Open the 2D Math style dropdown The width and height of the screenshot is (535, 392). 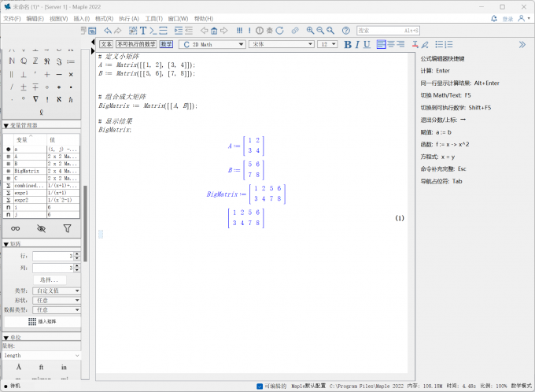(212, 44)
